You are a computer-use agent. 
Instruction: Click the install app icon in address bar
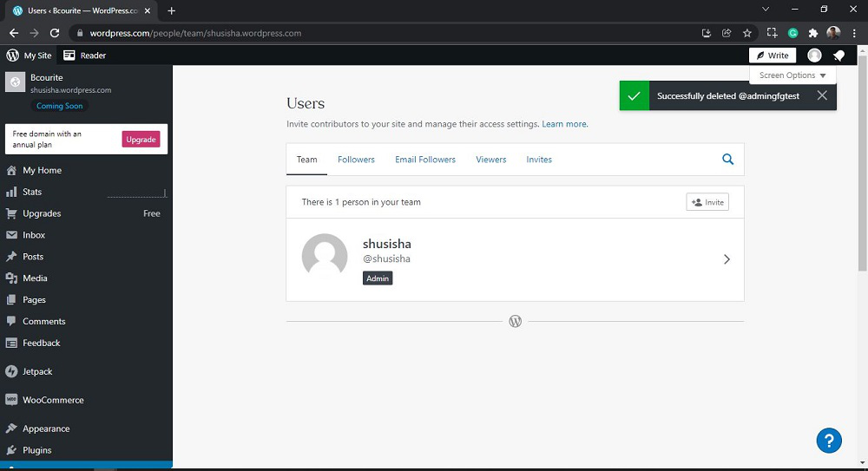[x=707, y=33]
